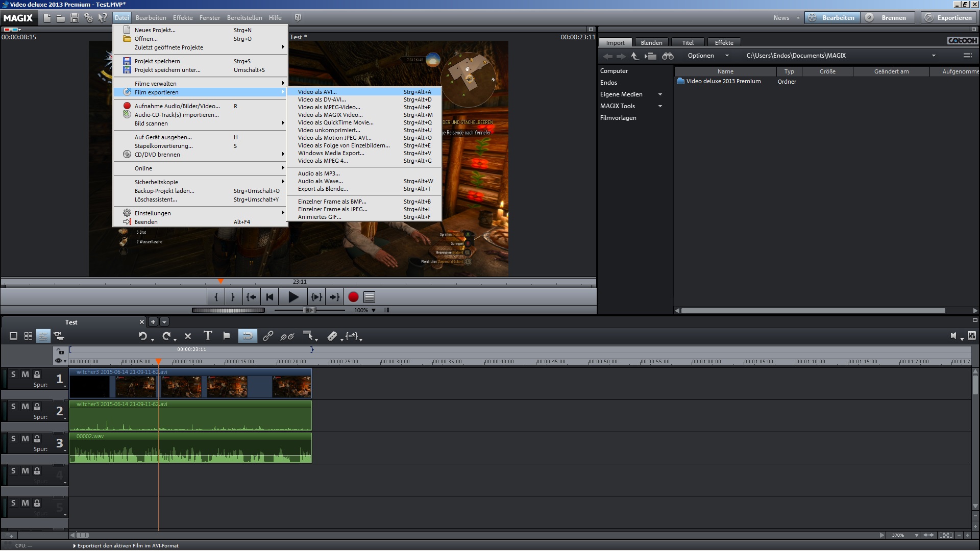Screen dimensions: 980x551
Task: Click the undo arrow icon
Action: pos(143,336)
